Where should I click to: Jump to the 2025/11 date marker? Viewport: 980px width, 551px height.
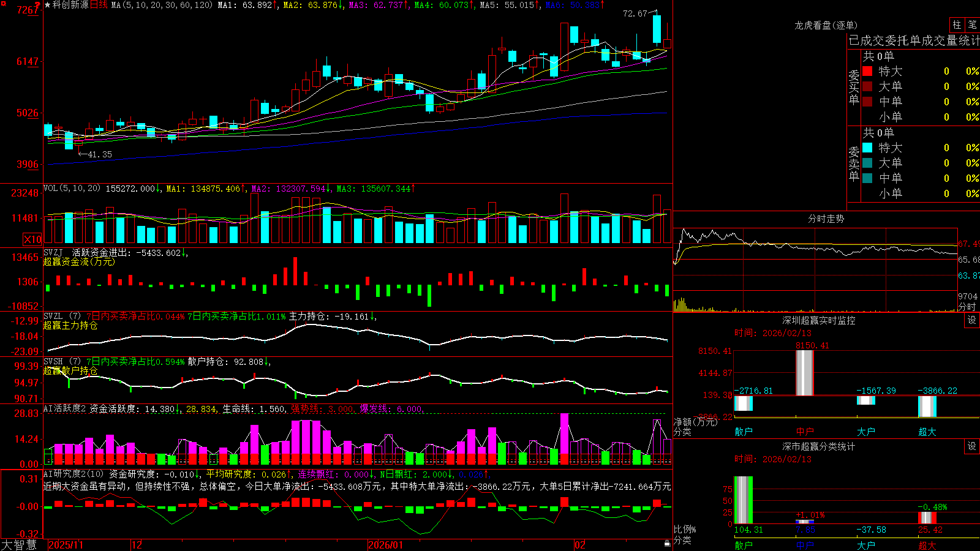(66, 545)
